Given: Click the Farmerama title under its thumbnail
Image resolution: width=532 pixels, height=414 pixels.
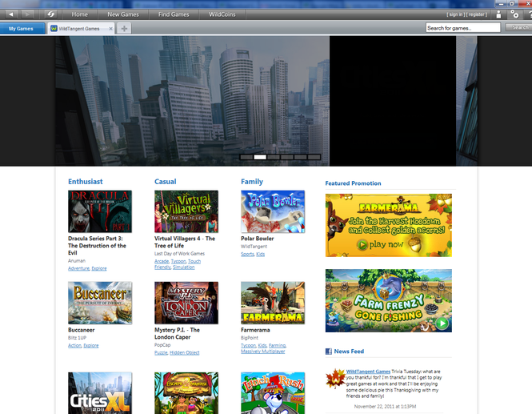Looking at the screenshot, I should 255,330.
